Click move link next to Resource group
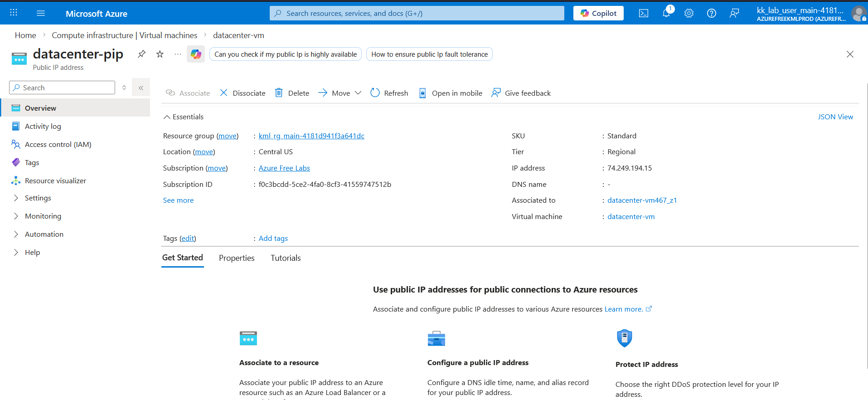This screenshot has width=868, height=400. [228, 136]
